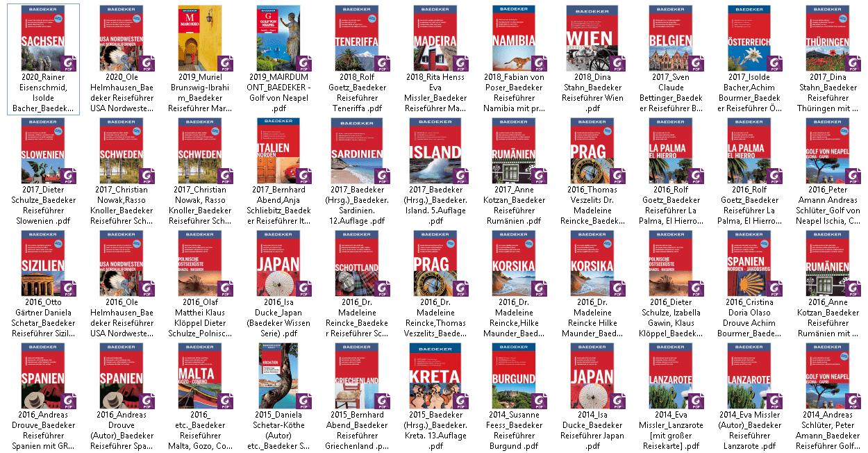Select the Österreich guide cover thumbnail
This screenshot has width=868, height=453.
(x=750, y=38)
